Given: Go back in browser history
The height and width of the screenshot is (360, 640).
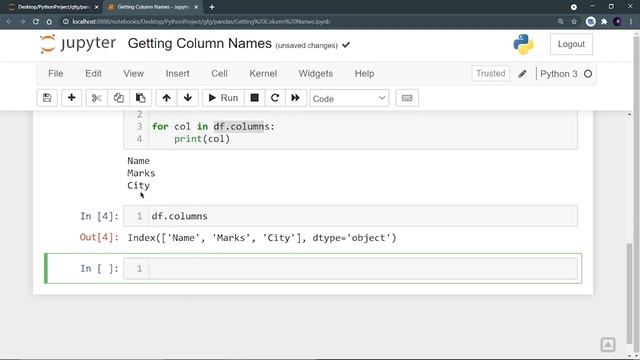Looking at the screenshot, I should [9, 22].
